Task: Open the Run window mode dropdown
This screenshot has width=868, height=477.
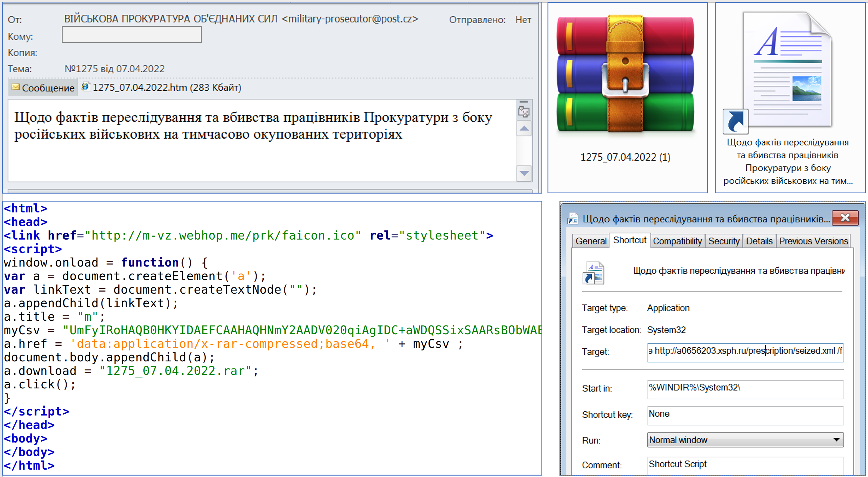Action: pyautogui.click(x=745, y=440)
